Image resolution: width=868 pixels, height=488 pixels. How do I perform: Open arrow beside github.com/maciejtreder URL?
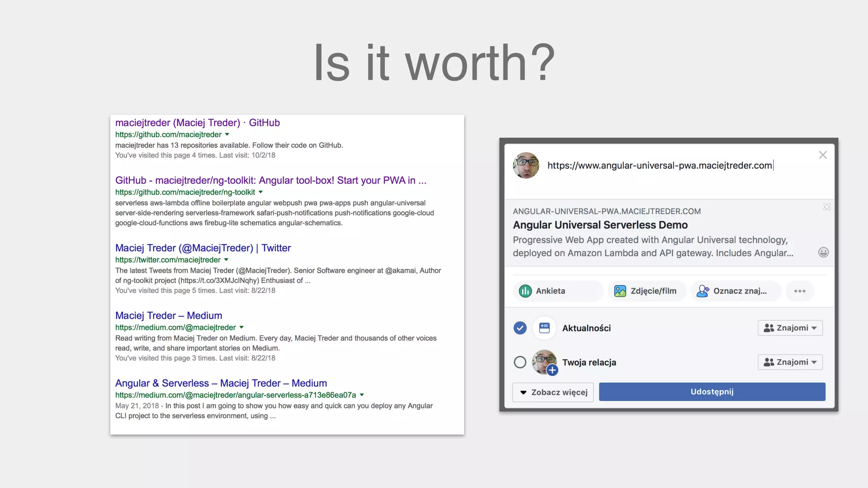(x=227, y=134)
